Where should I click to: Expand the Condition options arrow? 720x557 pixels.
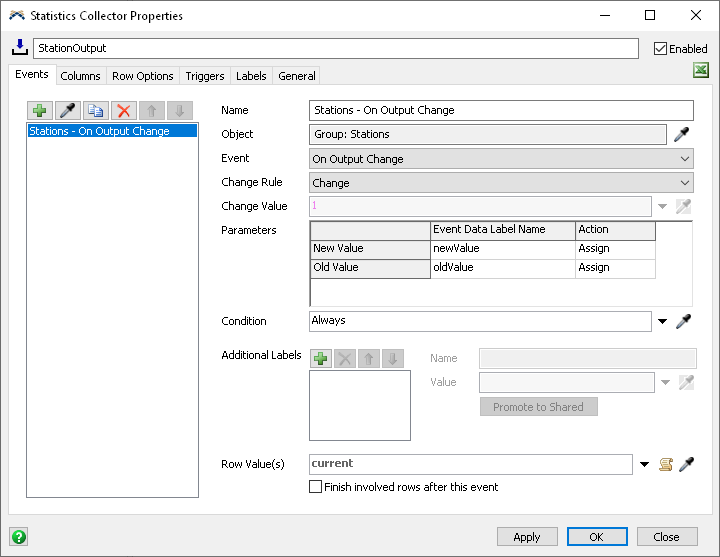pos(662,321)
